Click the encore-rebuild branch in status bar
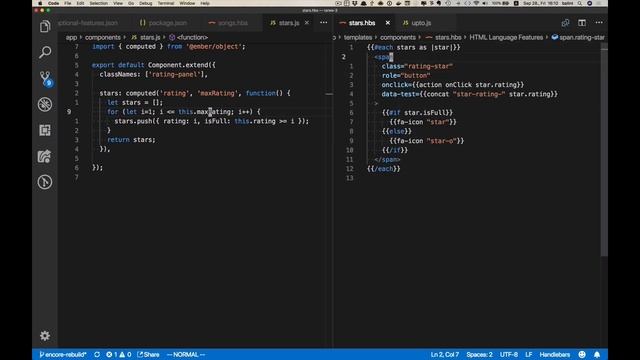 click(63, 355)
